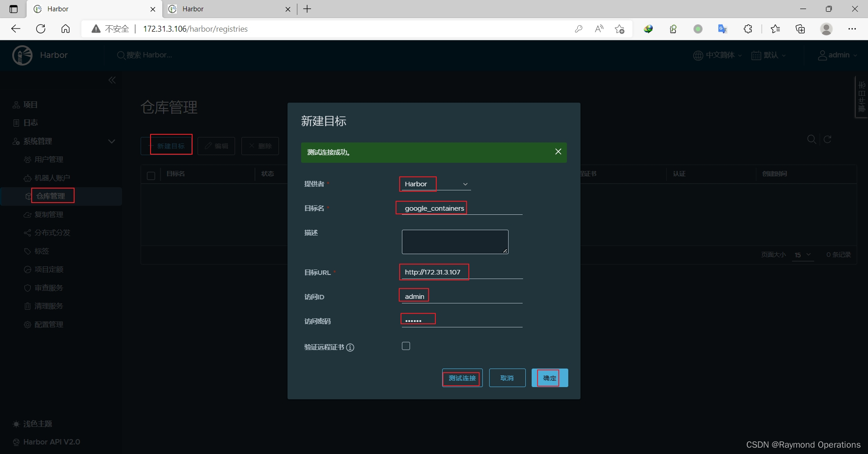This screenshot has width=868, height=454.
Task: Open the admin user dropdown
Action: [x=838, y=55]
